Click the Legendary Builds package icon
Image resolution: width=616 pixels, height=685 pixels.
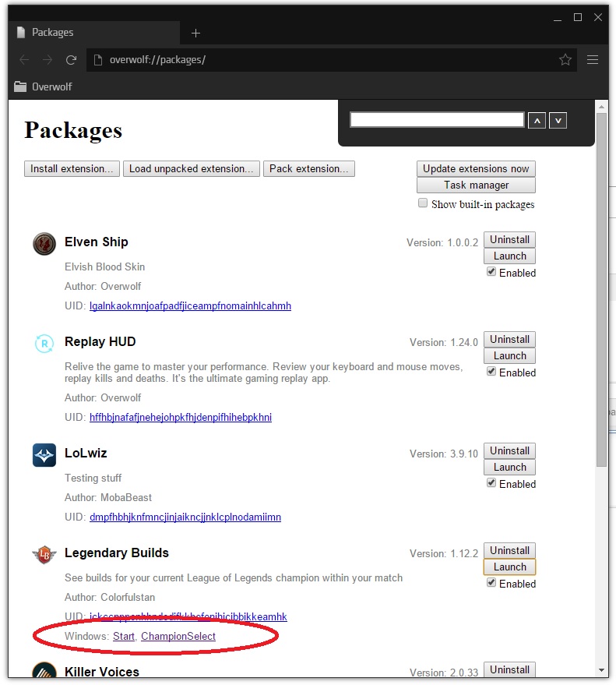(44, 555)
